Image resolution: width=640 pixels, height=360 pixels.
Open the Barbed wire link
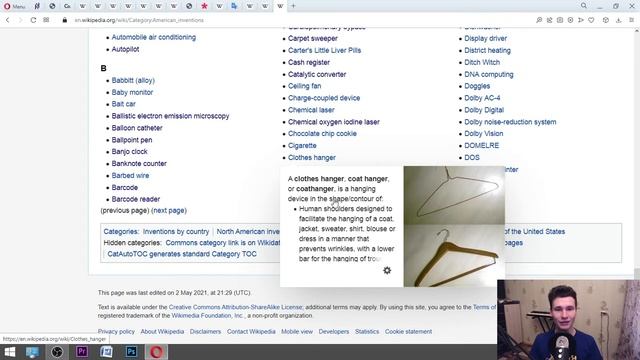pos(130,176)
